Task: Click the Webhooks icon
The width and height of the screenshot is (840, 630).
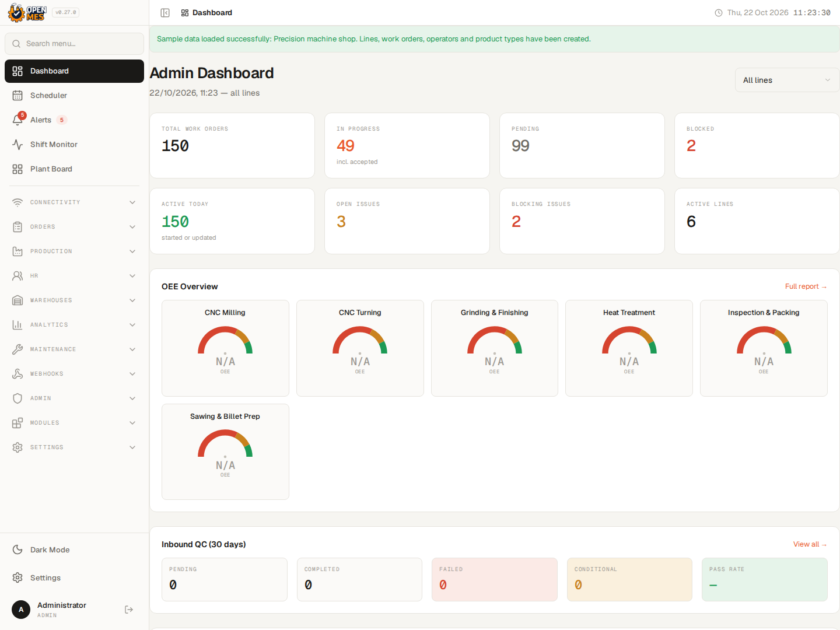Action: [17, 374]
